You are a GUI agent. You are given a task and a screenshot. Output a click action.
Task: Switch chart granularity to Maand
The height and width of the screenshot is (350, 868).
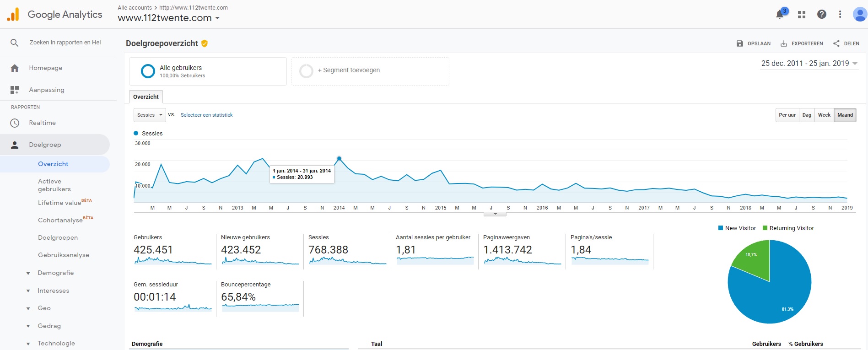[x=845, y=115]
